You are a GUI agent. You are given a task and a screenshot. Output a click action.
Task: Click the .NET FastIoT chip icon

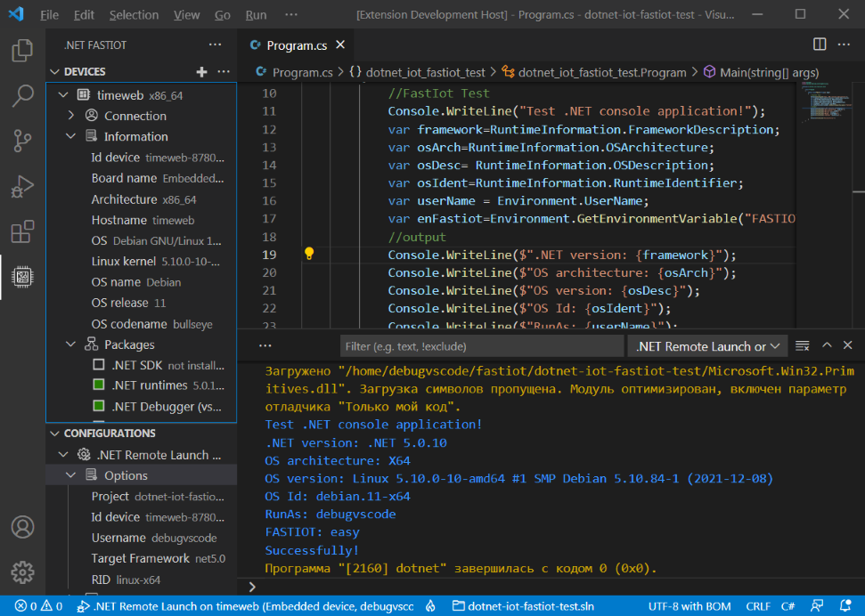(22, 278)
